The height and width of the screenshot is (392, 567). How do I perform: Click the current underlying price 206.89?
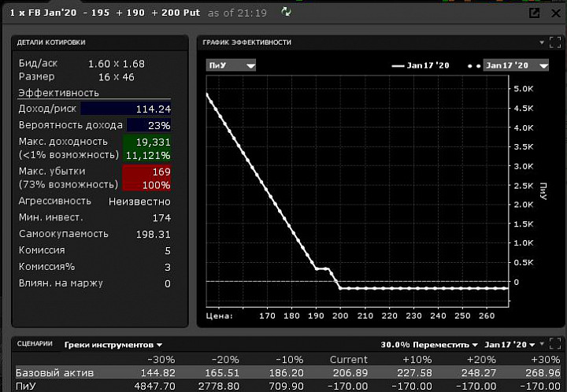[350, 373]
